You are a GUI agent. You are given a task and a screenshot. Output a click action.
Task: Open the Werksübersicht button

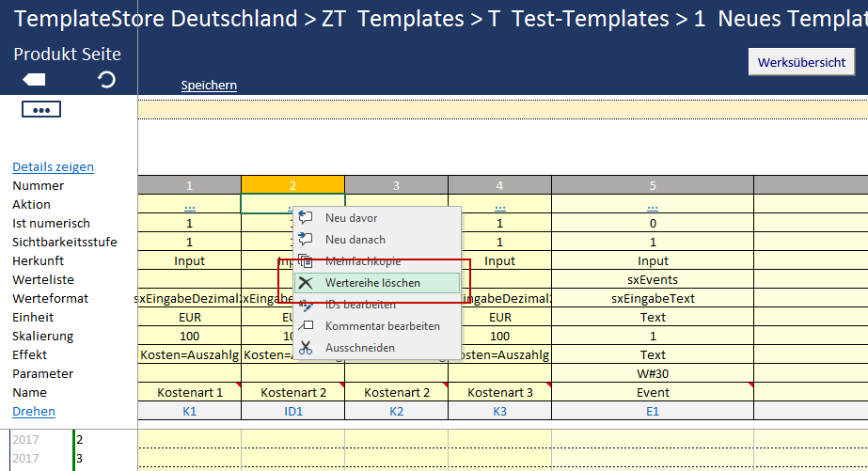801,62
